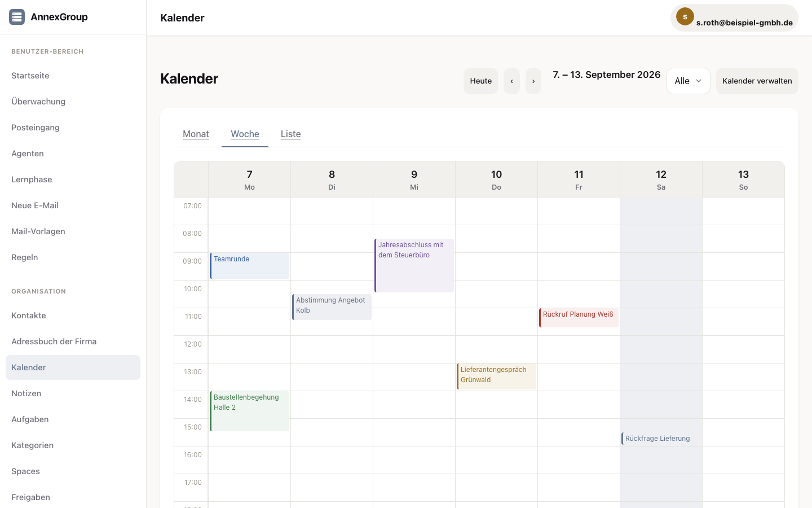This screenshot has height=508, width=812.
Task: Switch to the Liste view tab
Action: point(291,134)
